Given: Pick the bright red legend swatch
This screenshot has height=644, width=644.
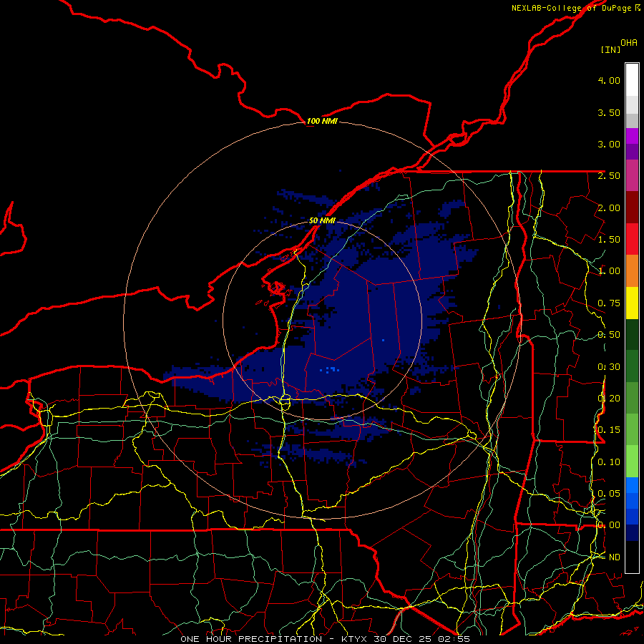Looking at the screenshot, I should 632,239.
